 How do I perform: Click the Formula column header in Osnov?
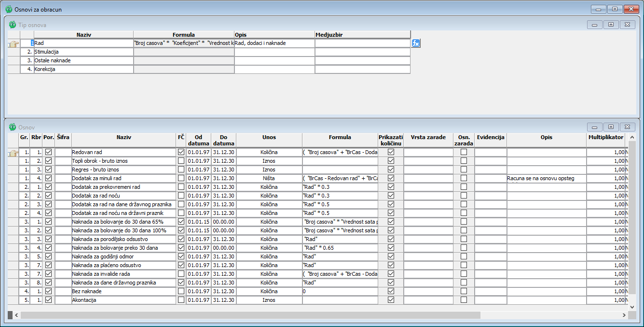click(340, 137)
